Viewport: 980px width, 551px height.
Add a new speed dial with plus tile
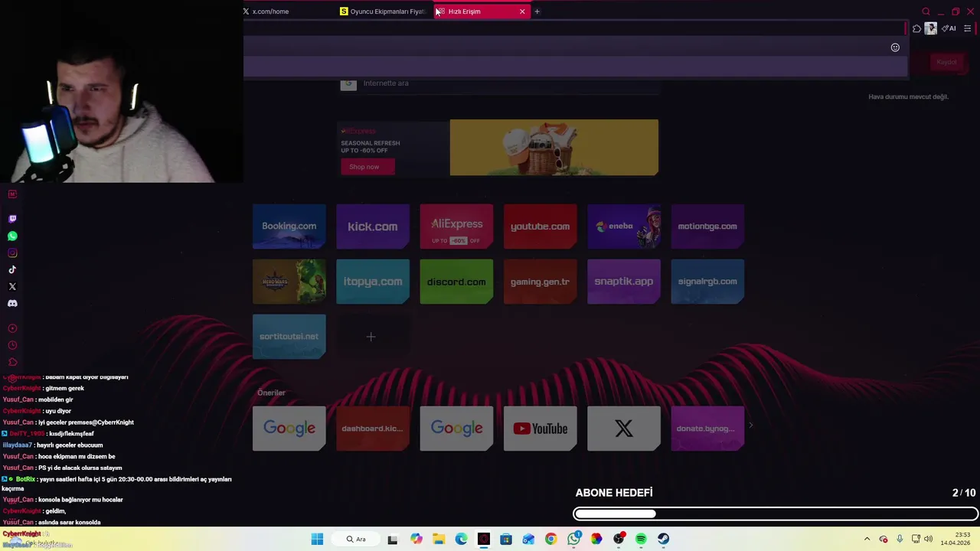371,337
